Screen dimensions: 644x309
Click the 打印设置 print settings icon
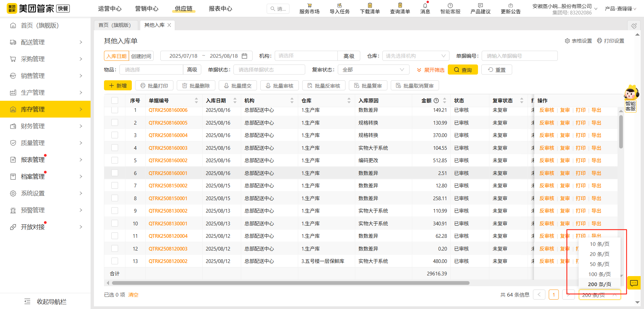[610, 41]
